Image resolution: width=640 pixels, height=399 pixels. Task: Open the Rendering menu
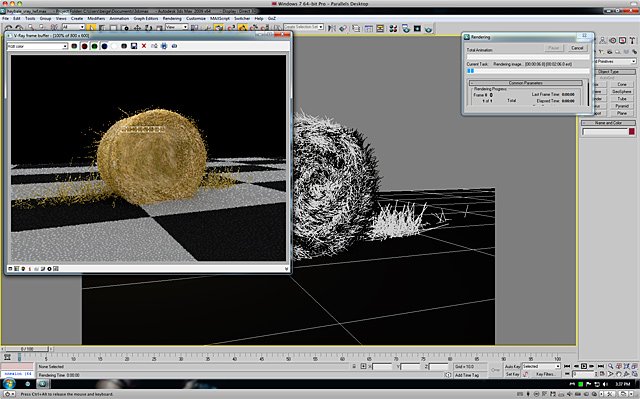pyautogui.click(x=172, y=18)
